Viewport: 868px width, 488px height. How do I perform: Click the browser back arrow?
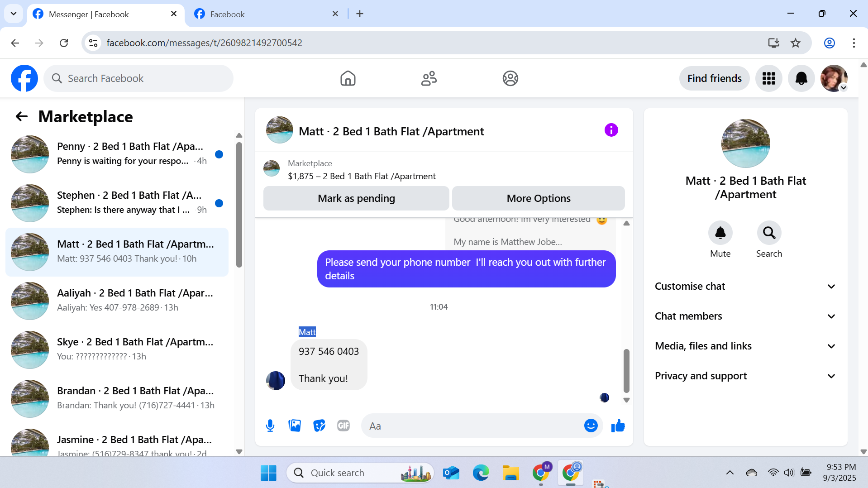15,43
